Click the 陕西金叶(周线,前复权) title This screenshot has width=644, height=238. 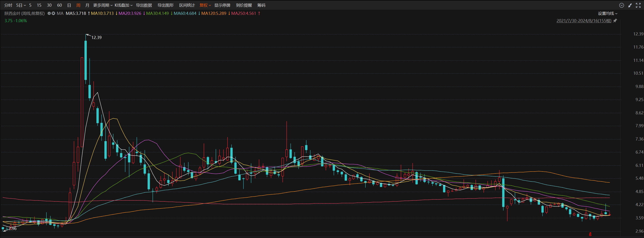[x=25, y=14]
